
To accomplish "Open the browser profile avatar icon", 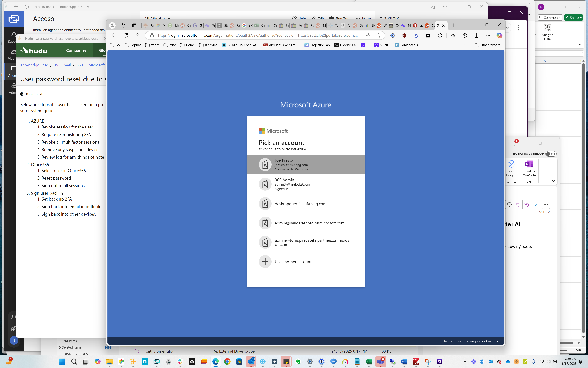I will coord(112,25).
